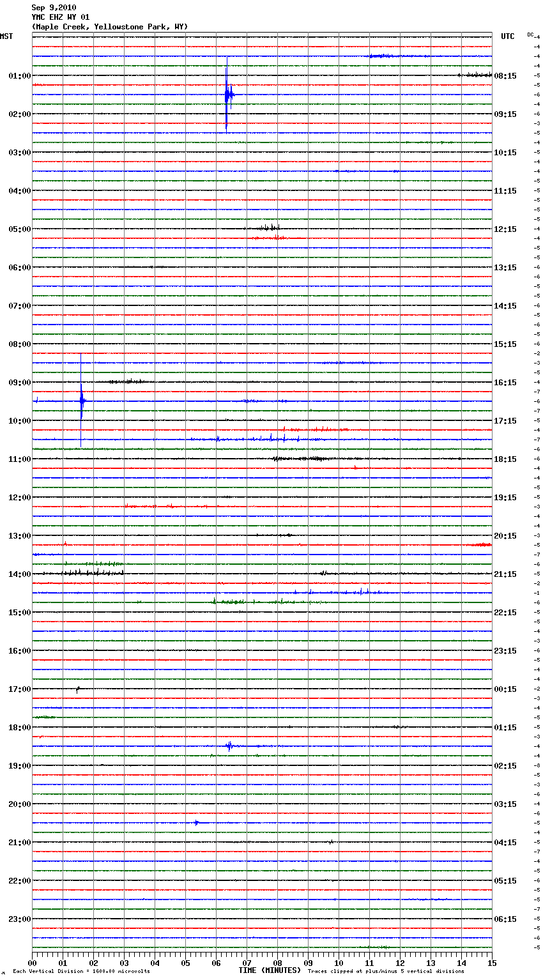
Task: Click the blue spike on the 09:30 MST trace
Action: (81, 401)
